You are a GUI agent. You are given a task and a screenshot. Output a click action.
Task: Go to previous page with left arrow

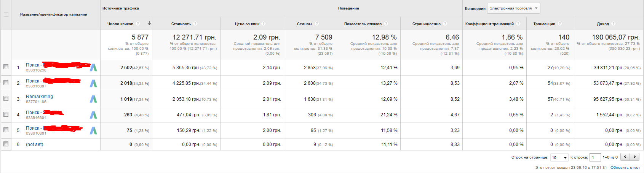625,157
